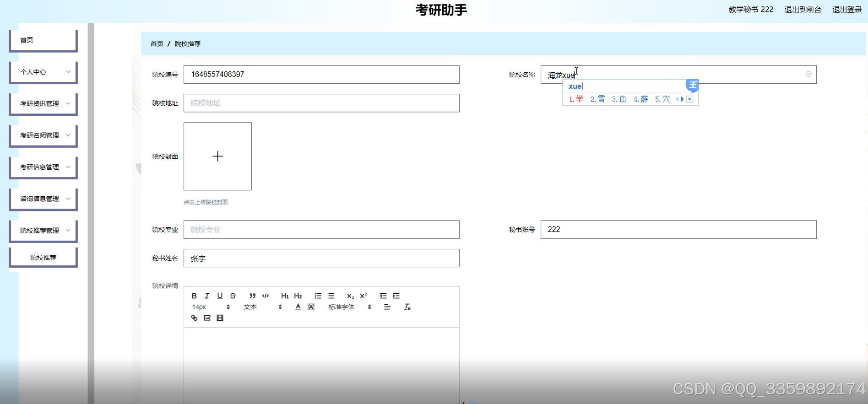The image size is (868, 404).
Task: Insert a bulleted list
Action: tap(331, 296)
